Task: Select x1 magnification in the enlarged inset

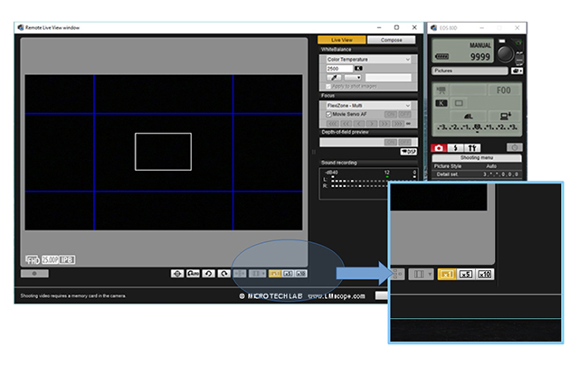Action: click(x=447, y=274)
